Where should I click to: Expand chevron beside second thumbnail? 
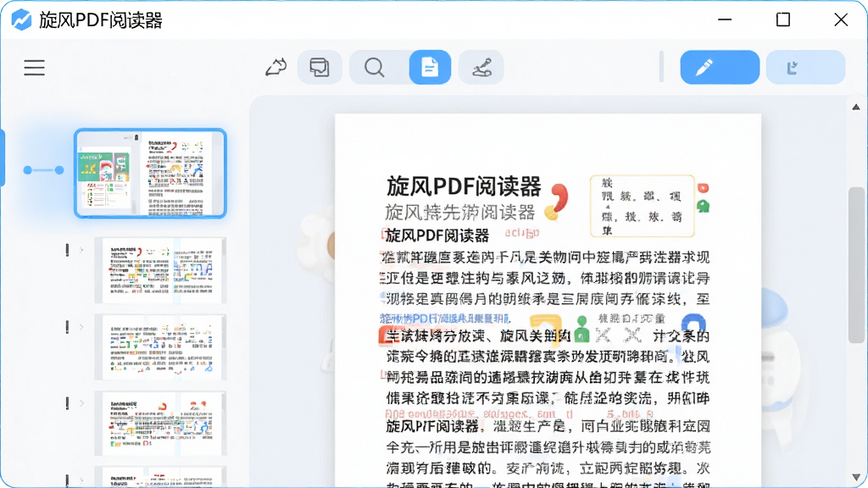tap(81, 250)
